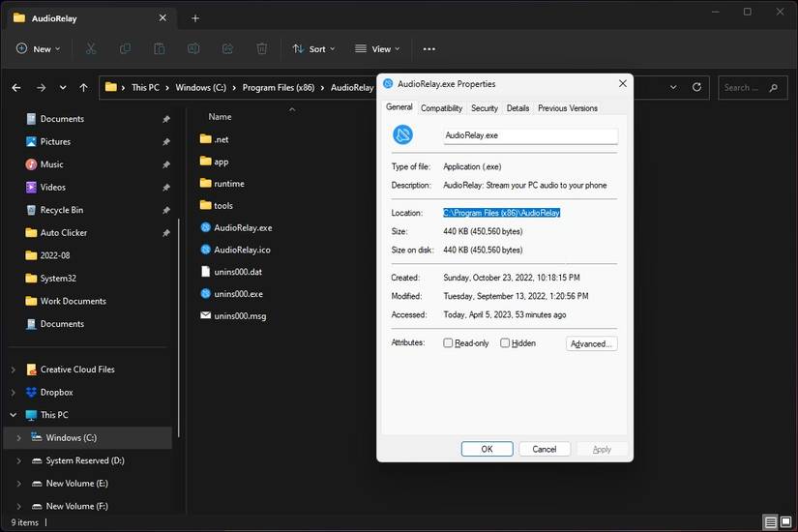Switch to the Previous Versions tab
This screenshot has width=798, height=532.
point(568,108)
